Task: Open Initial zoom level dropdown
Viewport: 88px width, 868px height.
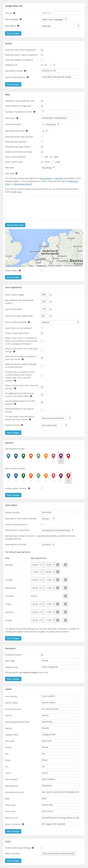Action: [x=50, y=124]
